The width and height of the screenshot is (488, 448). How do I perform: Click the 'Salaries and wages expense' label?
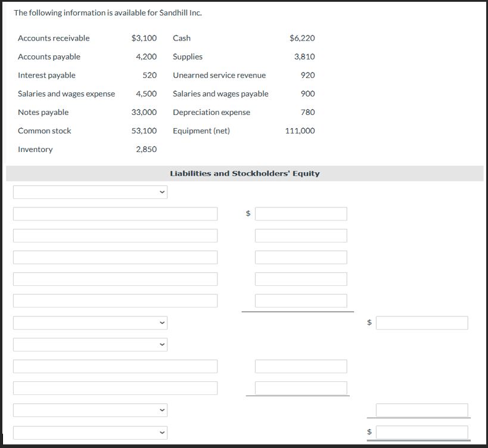click(x=66, y=94)
